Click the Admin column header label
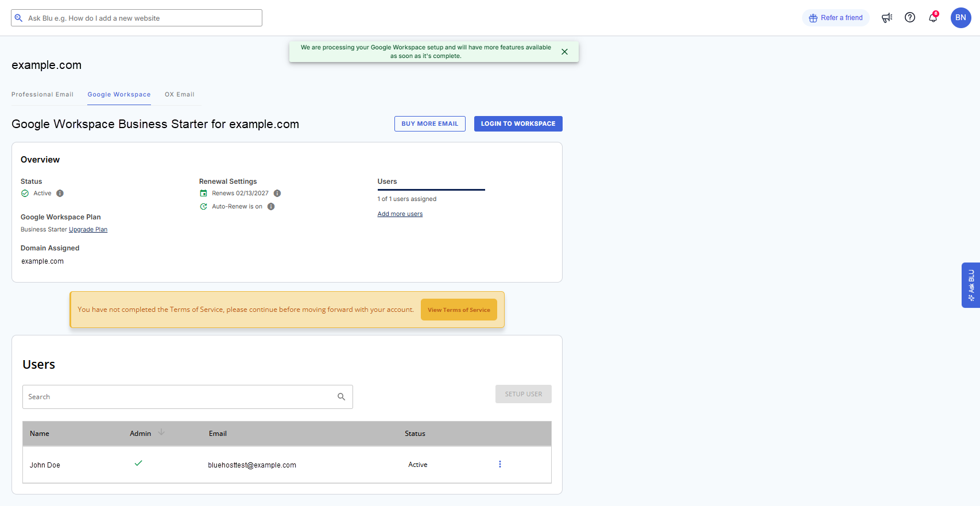Image resolution: width=980 pixels, height=506 pixels. (x=140, y=434)
